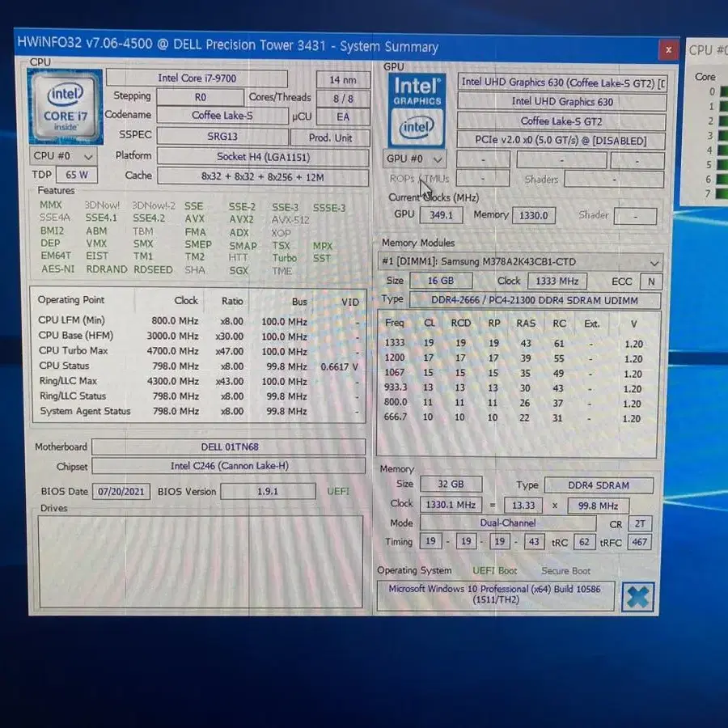Click the ECC N field

click(x=651, y=281)
